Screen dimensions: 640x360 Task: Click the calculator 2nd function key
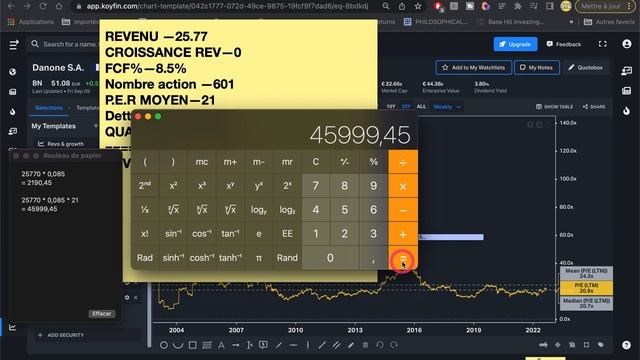tap(145, 186)
